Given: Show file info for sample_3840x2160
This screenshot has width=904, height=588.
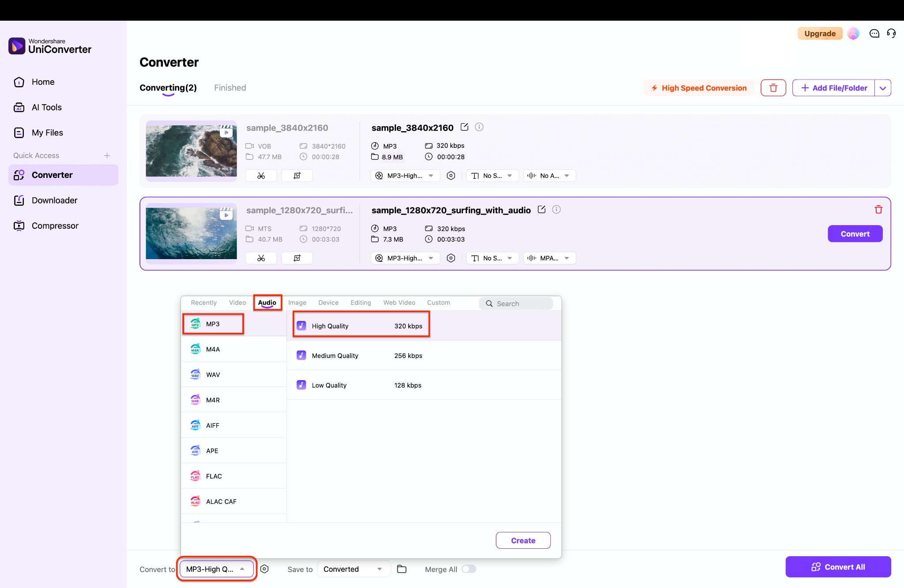Looking at the screenshot, I should click(x=479, y=127).
